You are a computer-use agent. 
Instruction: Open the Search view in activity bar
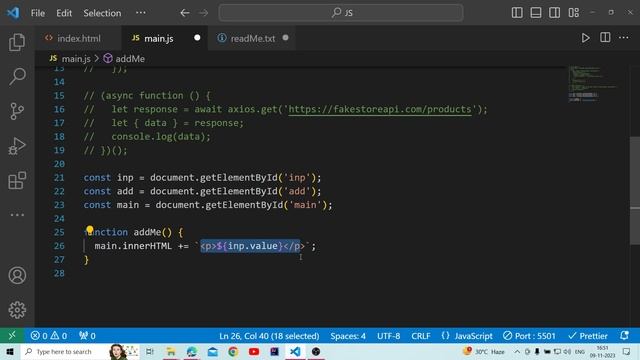[17, 76]
